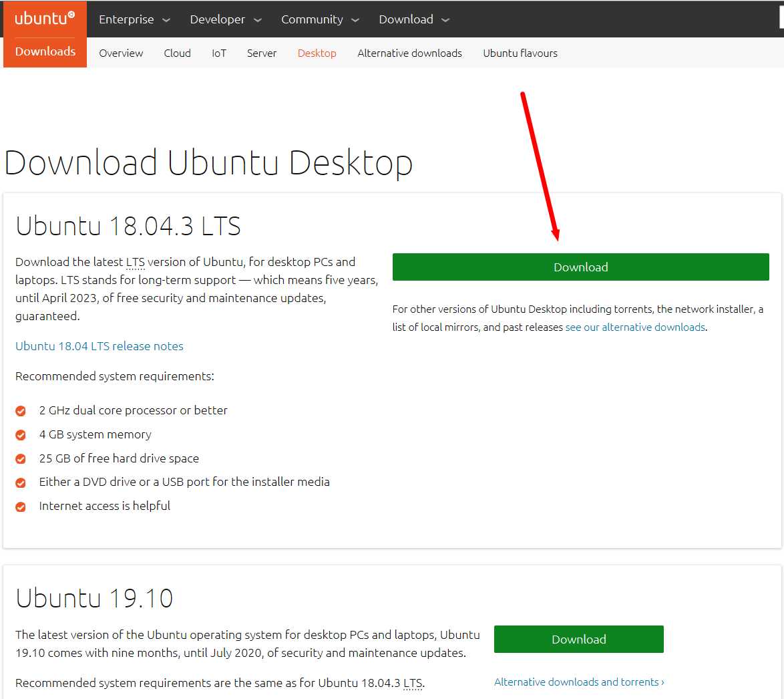Viewport: 784px width, 699px height.
Task: Open the Alternative downloads tab
Action: pyautogui.click(x=409, y=53)
